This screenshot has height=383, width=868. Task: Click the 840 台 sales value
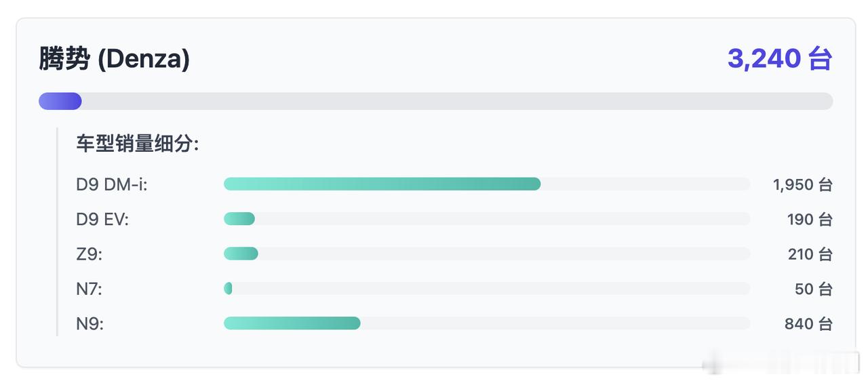point(808,324)
